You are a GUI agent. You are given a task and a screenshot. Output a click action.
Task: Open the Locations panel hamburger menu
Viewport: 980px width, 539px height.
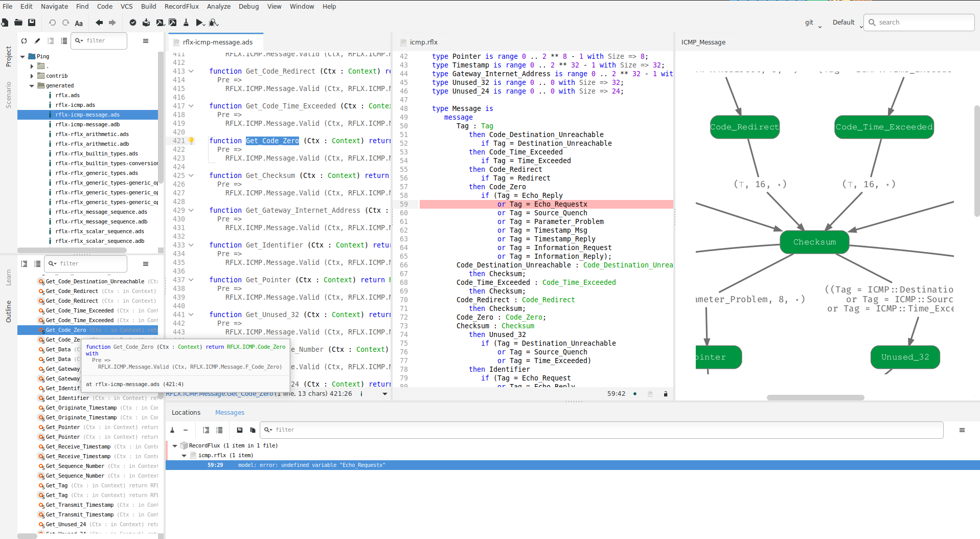962,430
